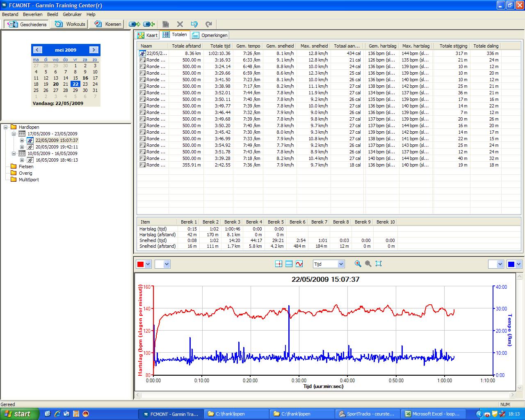Viewport: 525px width, 420px height.
Task: Toggle the graph crosshair marker icon
Action: pyautogui.click(x=278, y=264)
